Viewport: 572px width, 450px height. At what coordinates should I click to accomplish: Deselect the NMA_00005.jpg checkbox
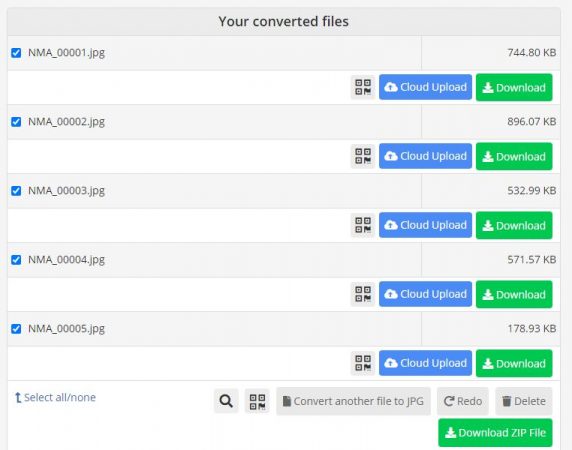16,329
